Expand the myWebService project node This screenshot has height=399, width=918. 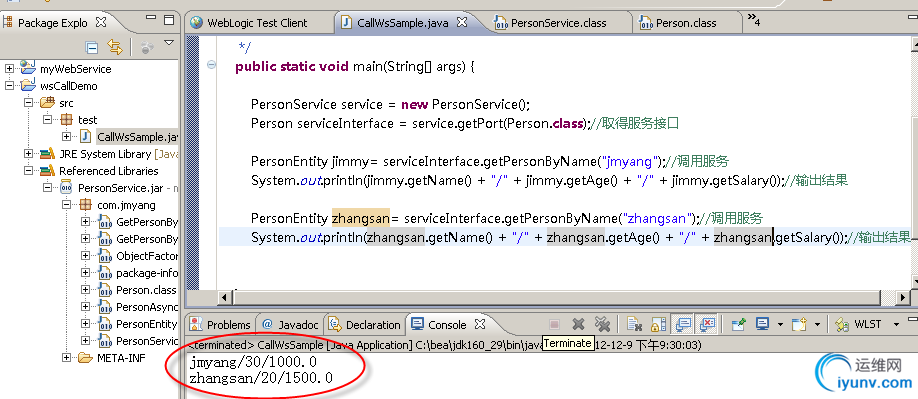(x=9, y=68)
